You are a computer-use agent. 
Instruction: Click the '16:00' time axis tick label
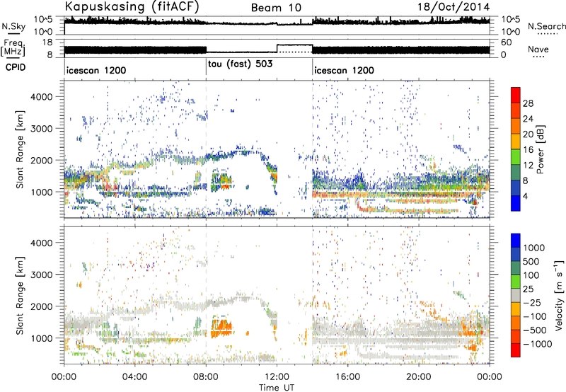pos(347,377)
